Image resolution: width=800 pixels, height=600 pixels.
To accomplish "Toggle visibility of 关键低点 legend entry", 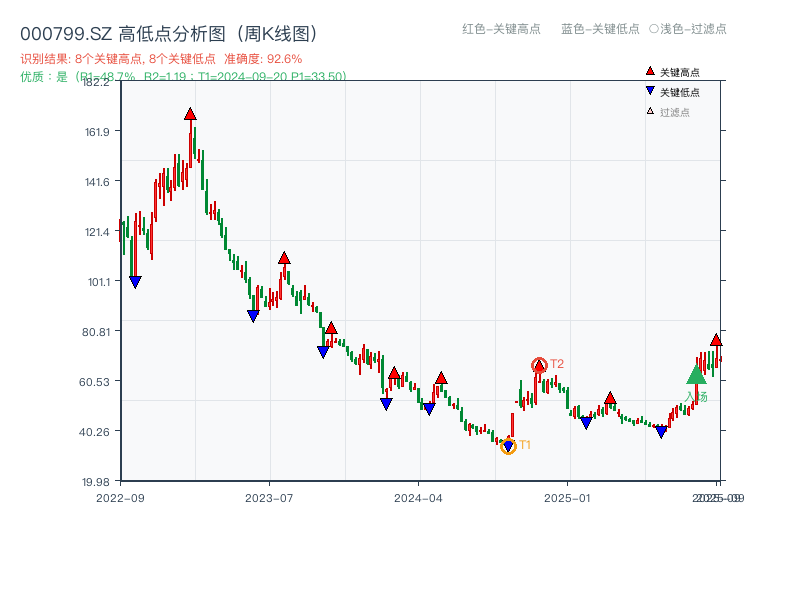I will [678, 88].
